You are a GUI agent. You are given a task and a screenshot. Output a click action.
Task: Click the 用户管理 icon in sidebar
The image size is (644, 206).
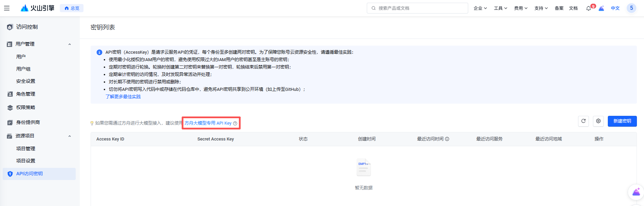pyautogui.click(x=9, y=44)
